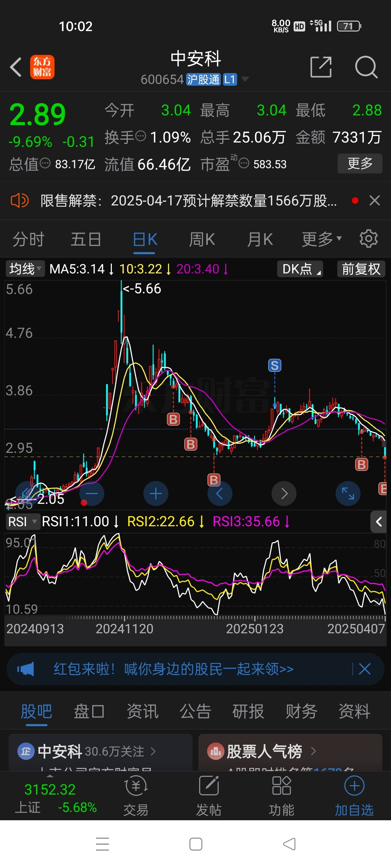391x868 pixels.
Task: Select the 日K chart tab
Action: [x=145, y=239]
